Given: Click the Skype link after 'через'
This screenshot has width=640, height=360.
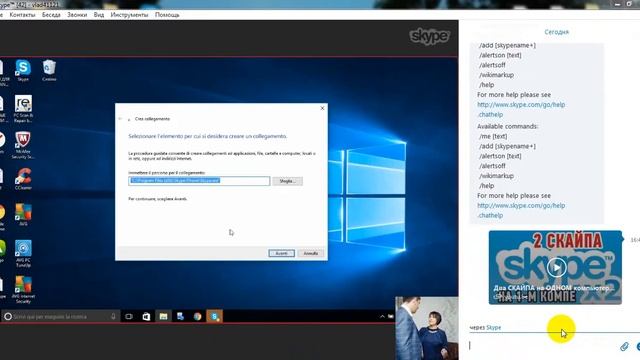Looking at the screenshot, I should point(493,327).
